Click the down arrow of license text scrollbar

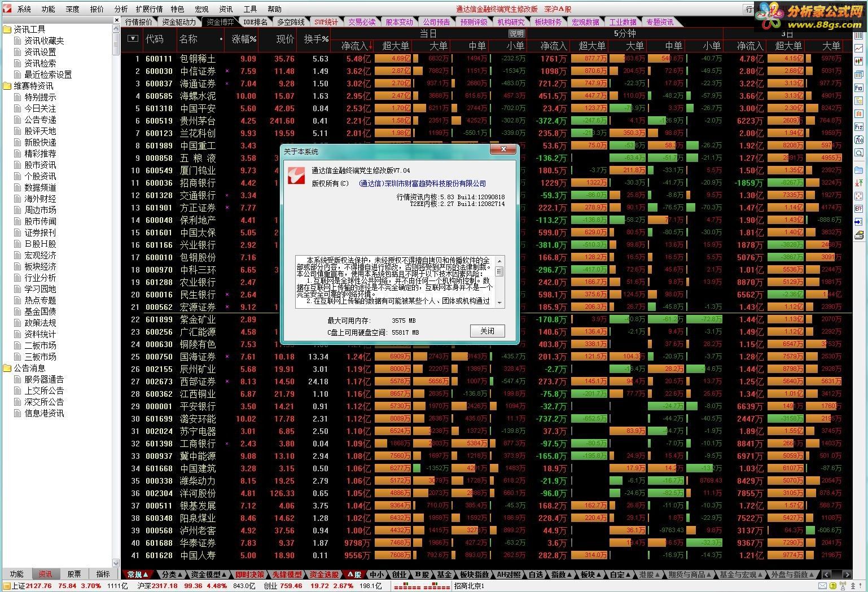[x=499, y=304]
